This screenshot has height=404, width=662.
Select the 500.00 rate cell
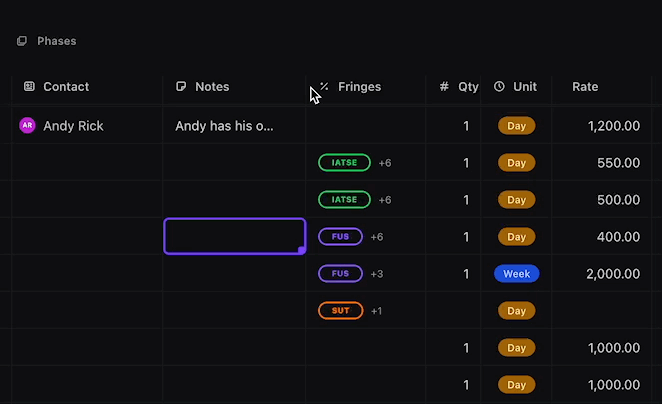click(x=602, y=200)
